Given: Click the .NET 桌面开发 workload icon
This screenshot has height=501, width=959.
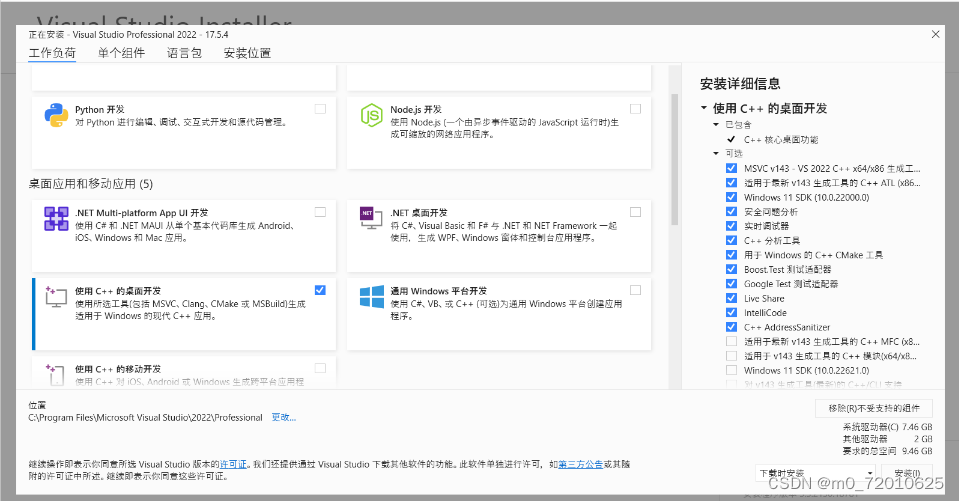Looking at the screenshot, I should pyautogui.click(x=371, y=218).
